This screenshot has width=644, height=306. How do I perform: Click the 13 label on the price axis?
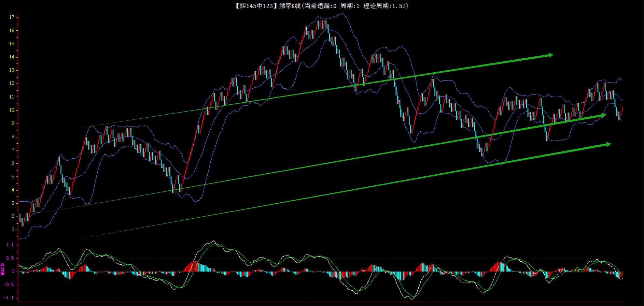point(12,70)
